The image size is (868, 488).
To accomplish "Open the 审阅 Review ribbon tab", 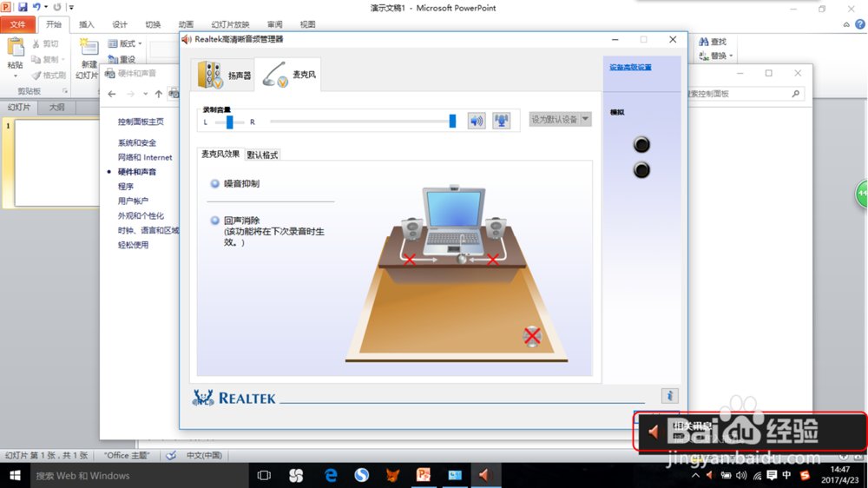I will [274, 24].
